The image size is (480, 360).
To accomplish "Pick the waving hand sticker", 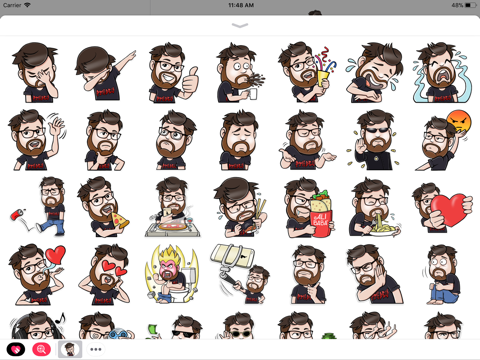I will [x=37, y=140].
